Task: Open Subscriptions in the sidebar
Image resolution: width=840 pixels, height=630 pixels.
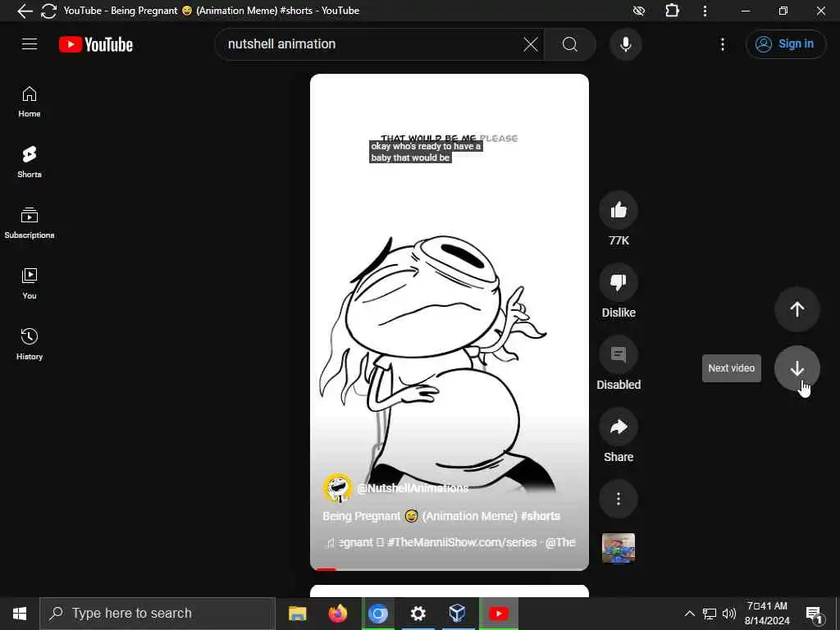Action: tap(30, 223)
